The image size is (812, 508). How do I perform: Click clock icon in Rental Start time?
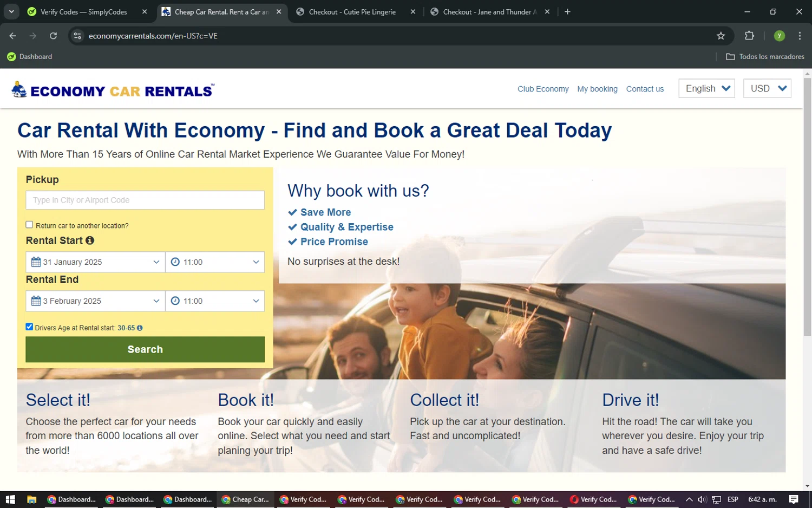point(175,262)
